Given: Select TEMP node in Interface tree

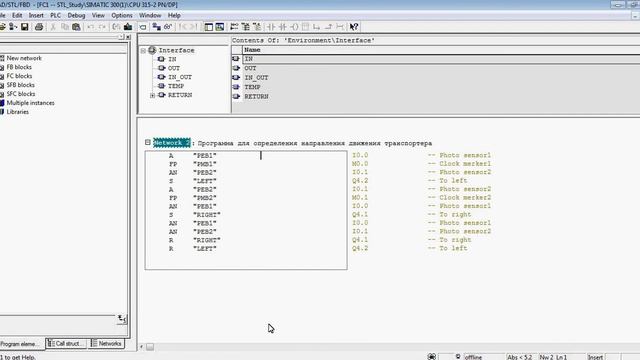Looking at the screenshot, I should point(176,86).
